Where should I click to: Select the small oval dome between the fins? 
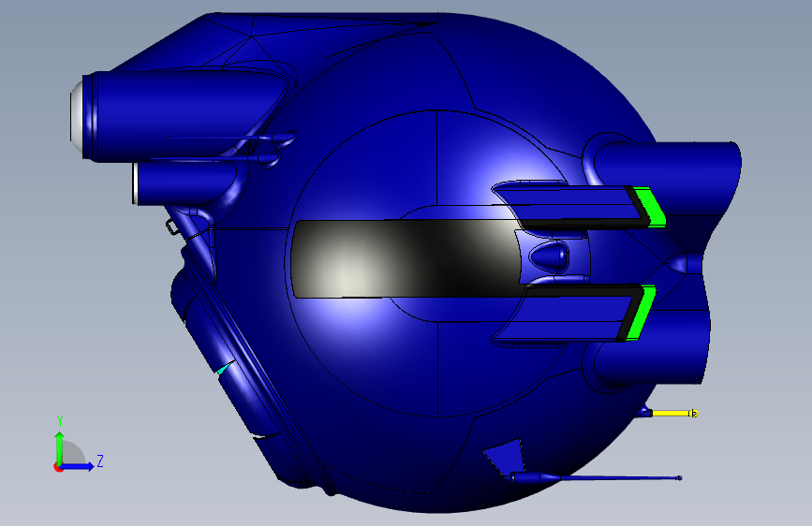pyautogui.click(x=549, y=256)
